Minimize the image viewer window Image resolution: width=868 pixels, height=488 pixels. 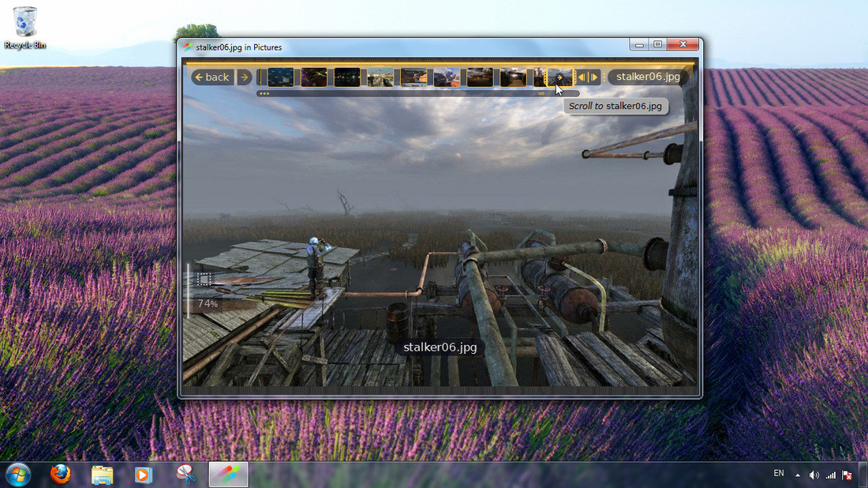coord(639,44)
